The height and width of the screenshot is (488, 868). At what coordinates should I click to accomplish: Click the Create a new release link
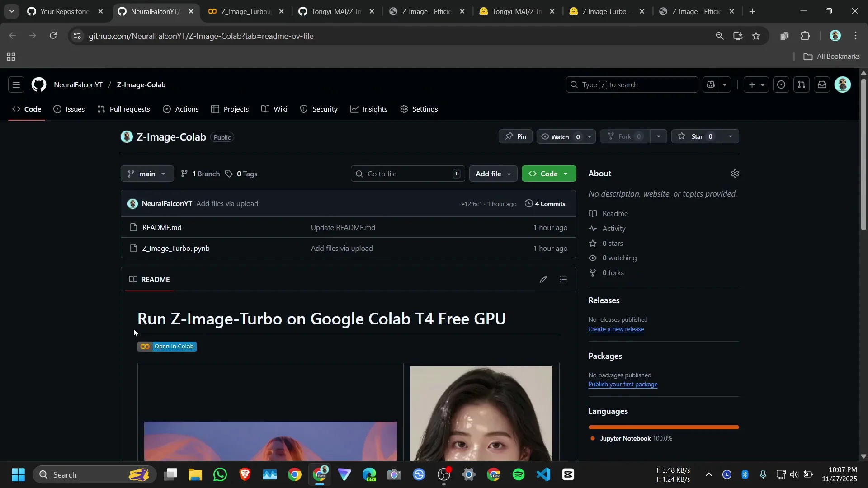tap(616, 329)
